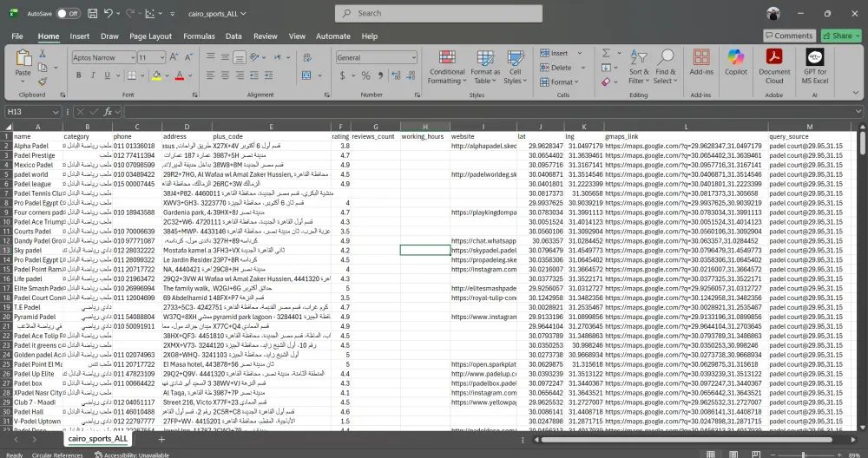
Task: Toggle Center horizontal alignment
Action: tap(225, 75)
